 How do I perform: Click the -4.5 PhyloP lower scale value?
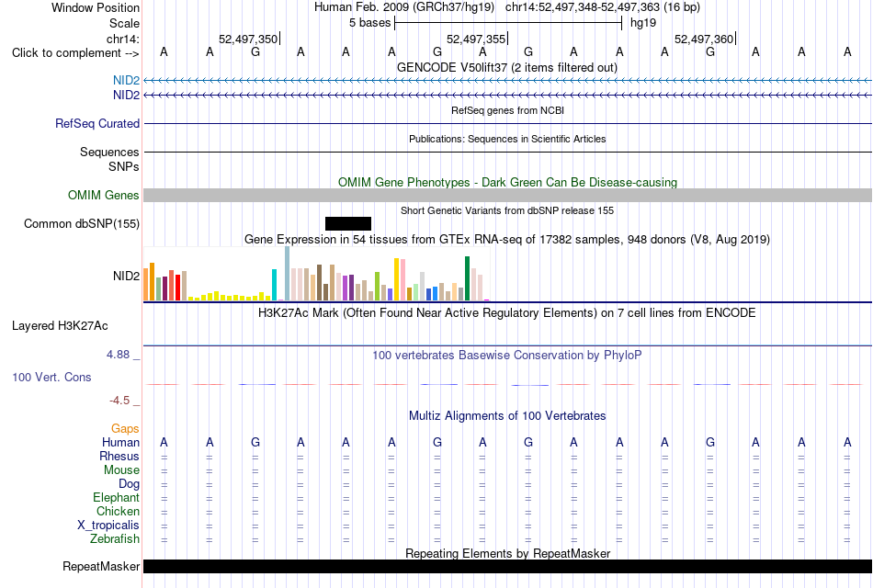(x=119, y=401)
